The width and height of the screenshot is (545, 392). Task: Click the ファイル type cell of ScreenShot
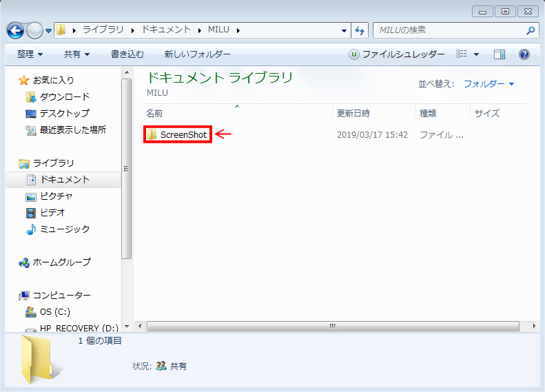[x=441, y=135]
